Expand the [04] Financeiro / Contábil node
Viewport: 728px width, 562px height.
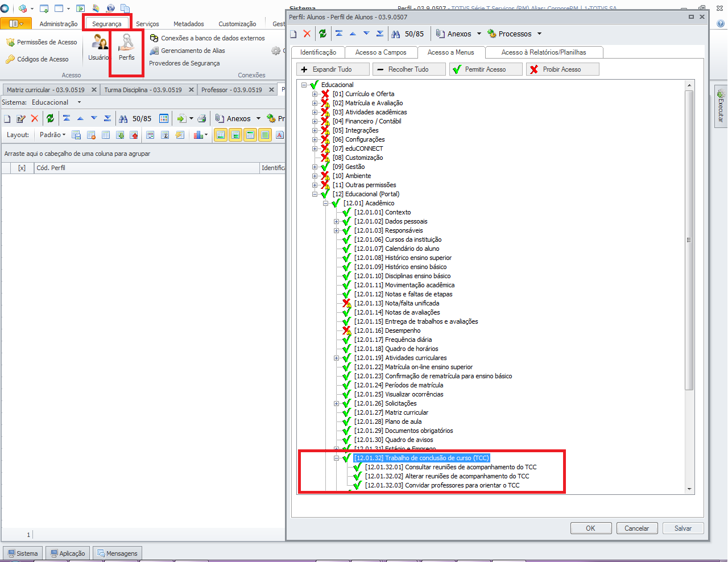[x=315, y=121]
